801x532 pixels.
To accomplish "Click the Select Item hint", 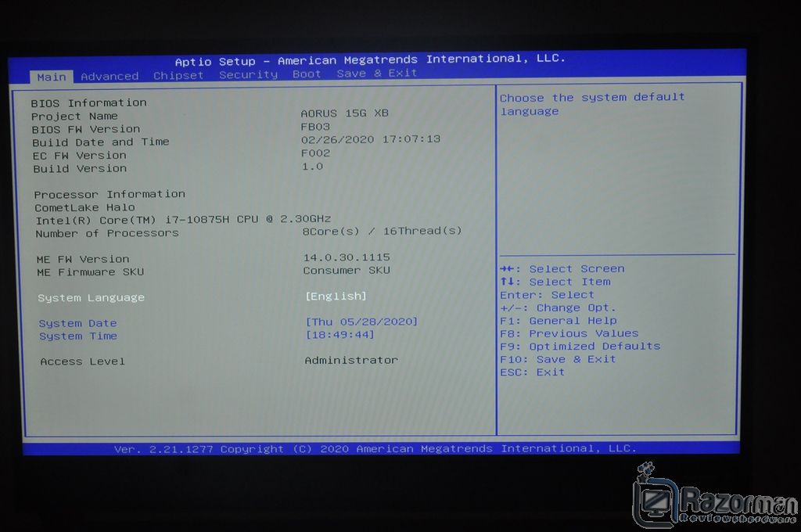I will (555, 282).
